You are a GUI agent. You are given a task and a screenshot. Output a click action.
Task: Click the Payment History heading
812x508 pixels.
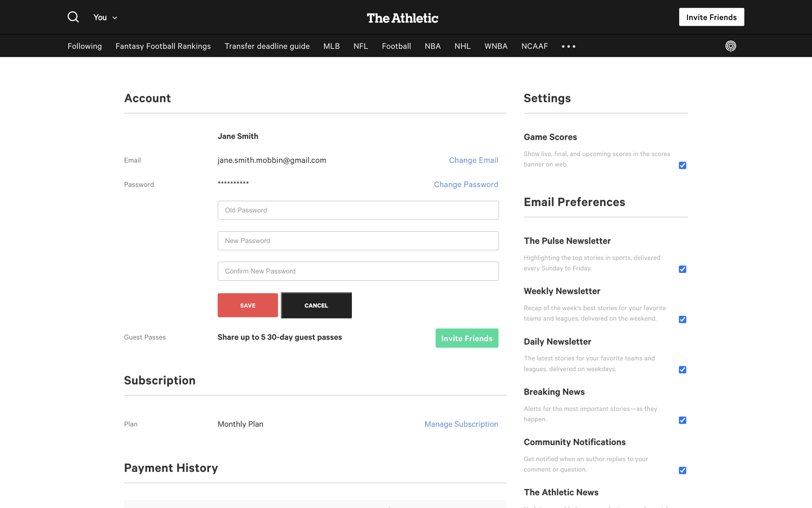(171, 468)
